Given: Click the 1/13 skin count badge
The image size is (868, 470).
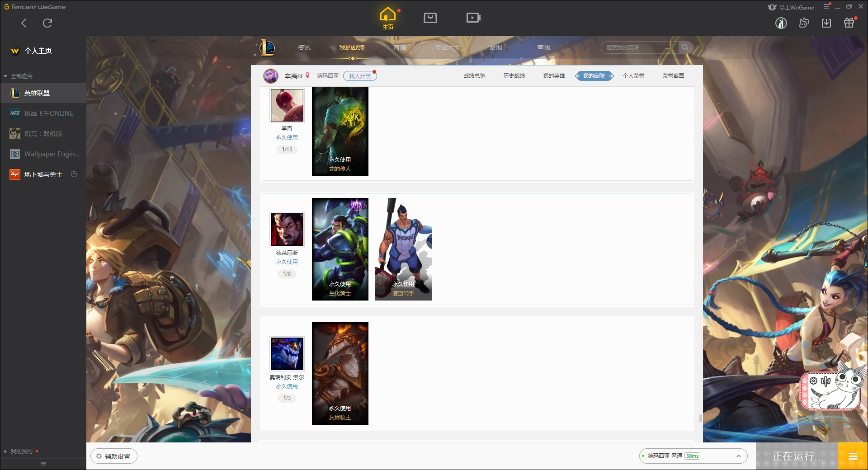Looking at the screenshot, I should 287,150.
